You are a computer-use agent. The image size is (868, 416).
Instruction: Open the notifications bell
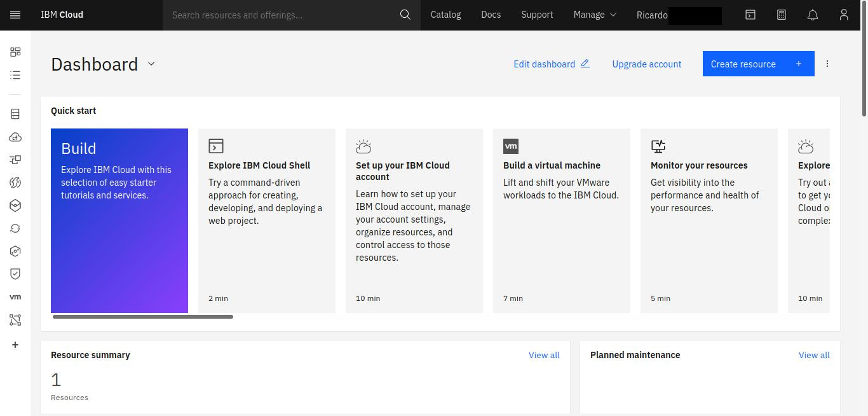click(x=813, y=15)
